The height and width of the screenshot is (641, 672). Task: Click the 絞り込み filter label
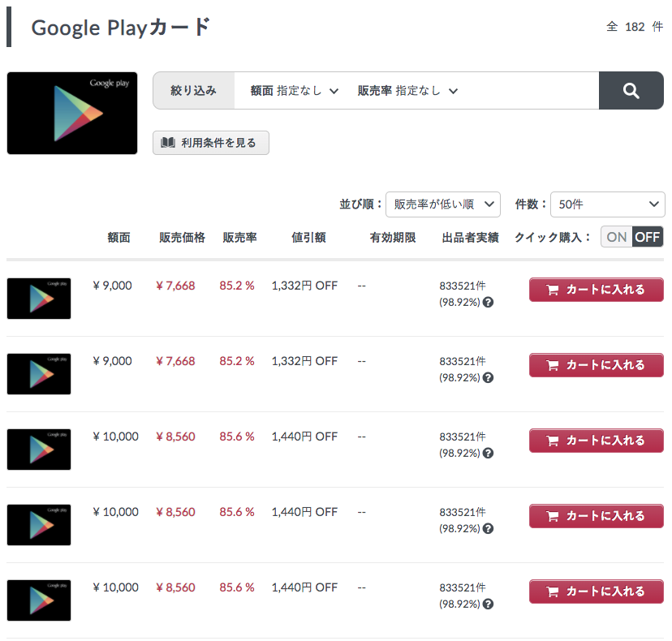(x=193, y=90)
